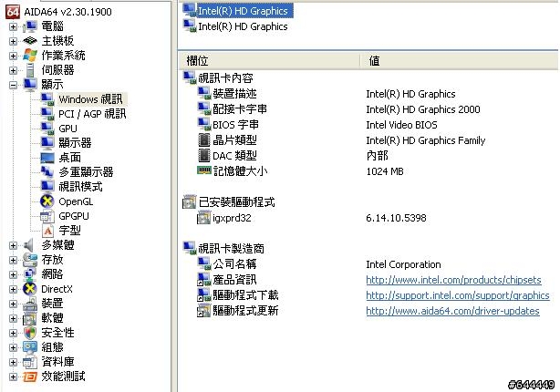Click the 網路 network icon
The width and height of the screenshot is (560, 392).
pyautogui.click(x=30, y=274)
